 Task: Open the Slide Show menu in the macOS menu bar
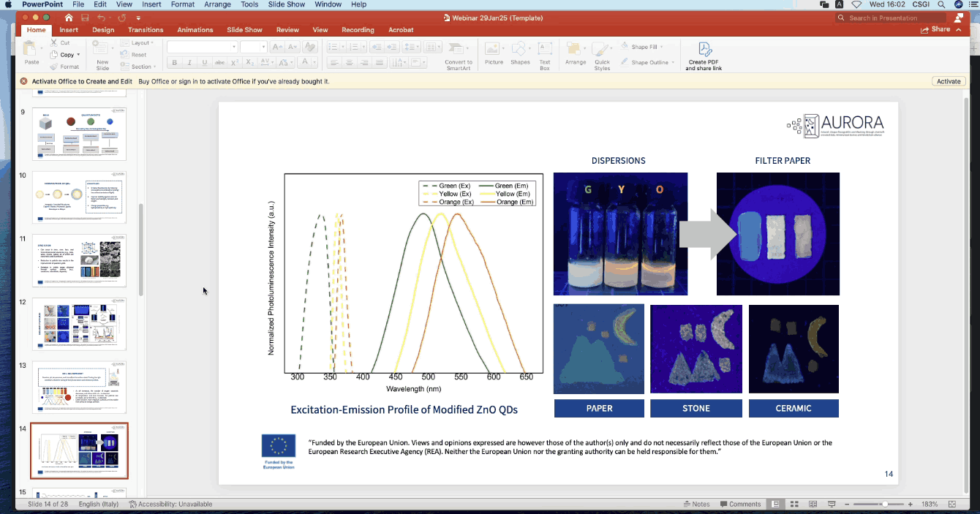point(287,4)
